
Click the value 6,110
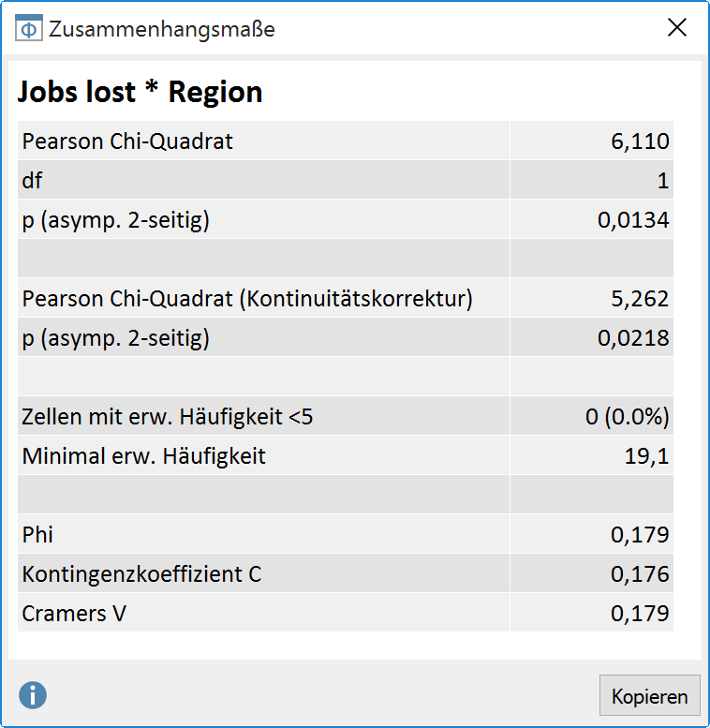(x=640, y=141)
